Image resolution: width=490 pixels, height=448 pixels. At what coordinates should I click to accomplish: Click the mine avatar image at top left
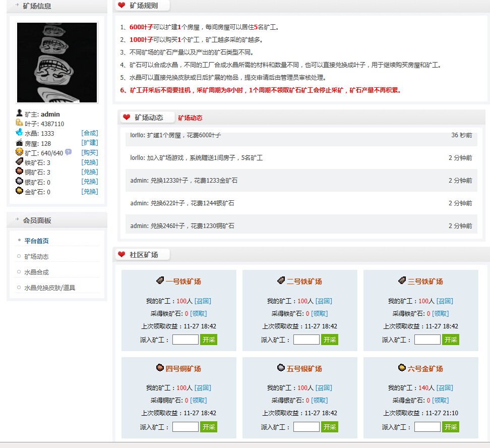coord(56,62)
